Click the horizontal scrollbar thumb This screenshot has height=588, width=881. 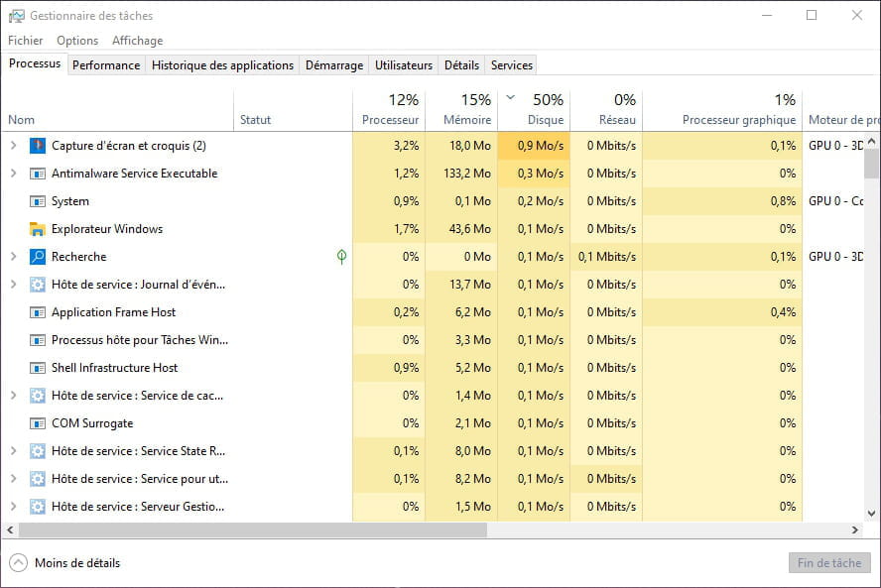click(253, 529)
